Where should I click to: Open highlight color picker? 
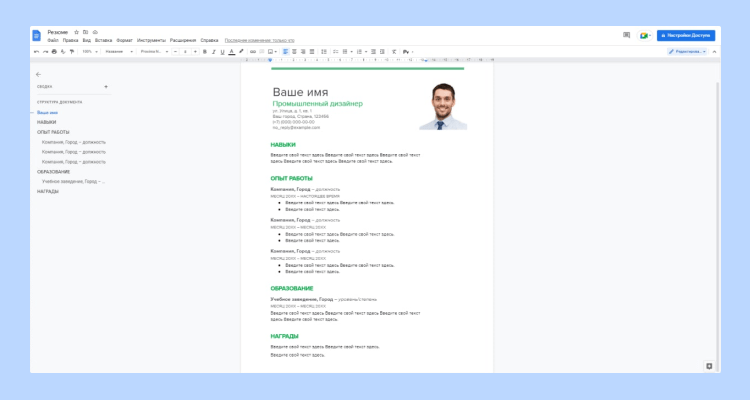pos(241,52)
